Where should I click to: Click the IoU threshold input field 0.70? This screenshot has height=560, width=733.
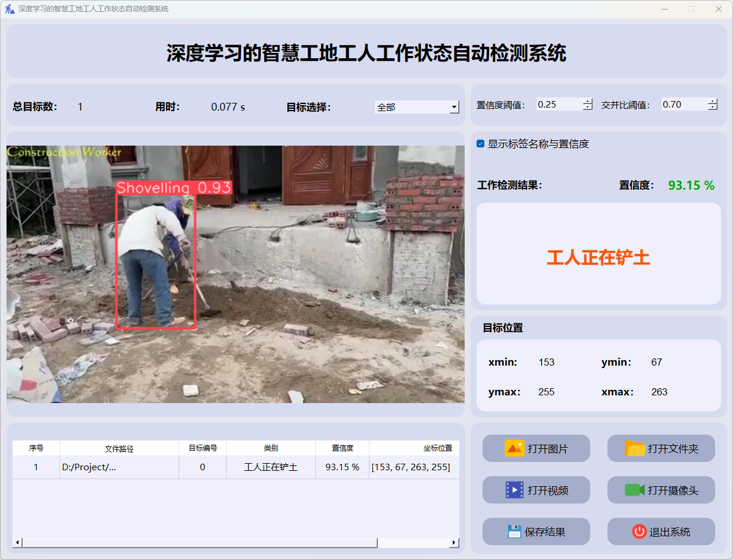pyautogui.click(x=683, y=105)
